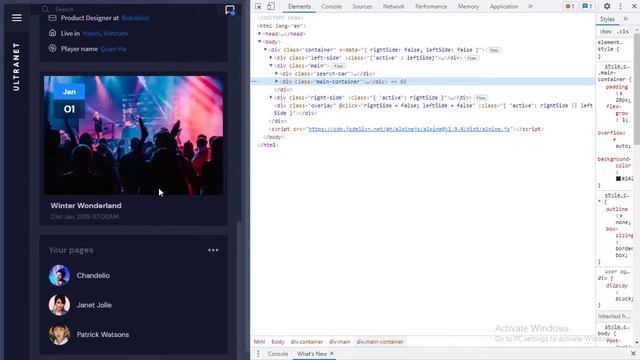Open the hamburger menu in ULTRANET sidebar

(x=17, y=18)
